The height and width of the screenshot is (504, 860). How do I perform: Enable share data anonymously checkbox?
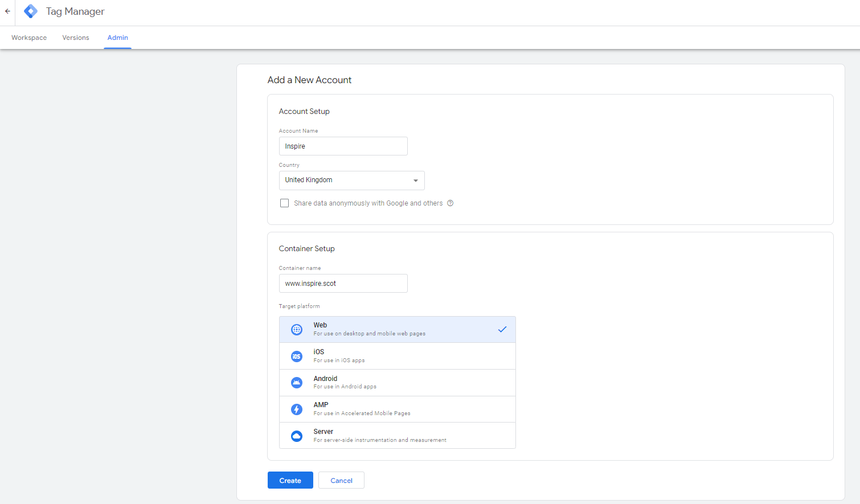[x=284, y=203]
